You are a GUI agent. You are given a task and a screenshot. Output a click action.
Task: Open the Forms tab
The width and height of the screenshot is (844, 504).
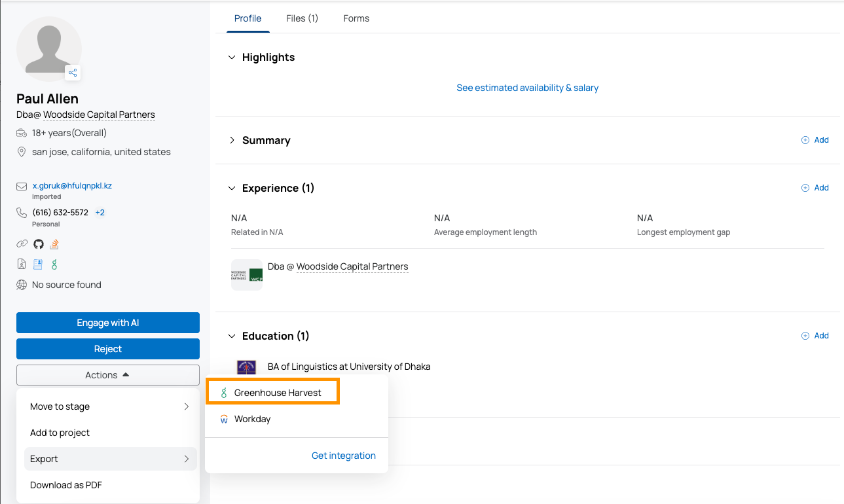pos(356,18)
